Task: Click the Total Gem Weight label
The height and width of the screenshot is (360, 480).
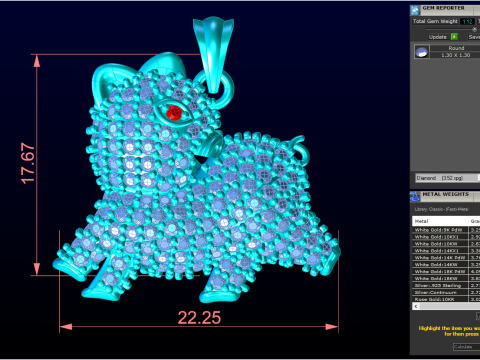Action: 435,21
